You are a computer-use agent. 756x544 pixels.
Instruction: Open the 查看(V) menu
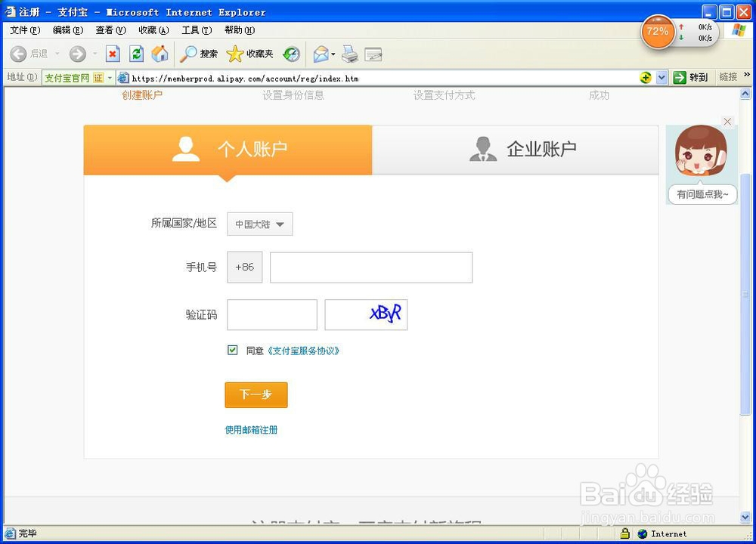pyautogui.click(x=111, y=30)
